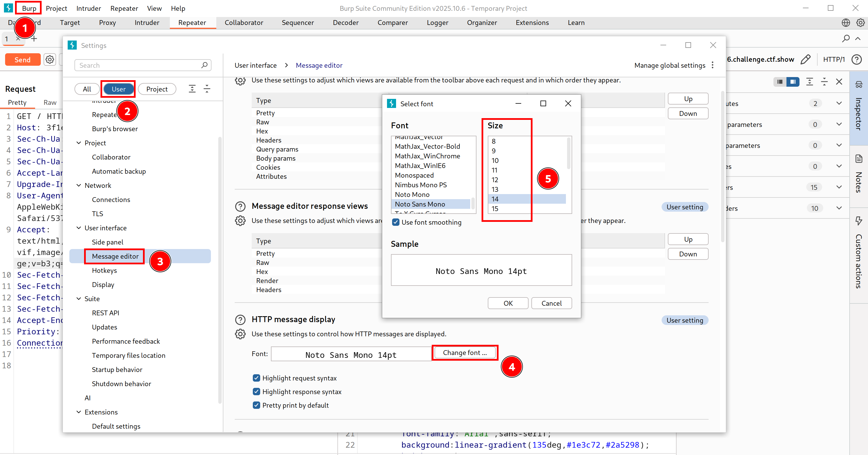Click the pencil edit target icon
The height and width of the screenshot is (455, 868).
(805, 59)
